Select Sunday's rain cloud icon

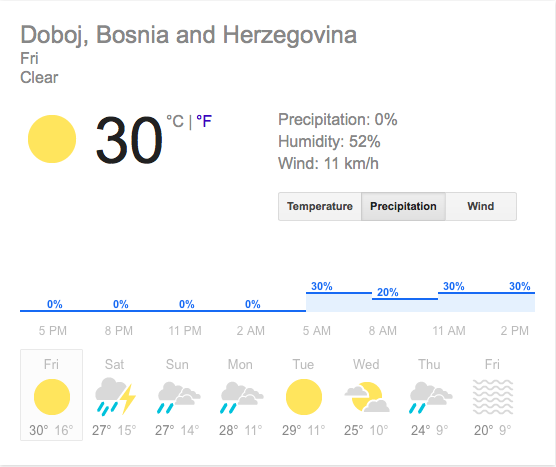(x=179, y=397)
